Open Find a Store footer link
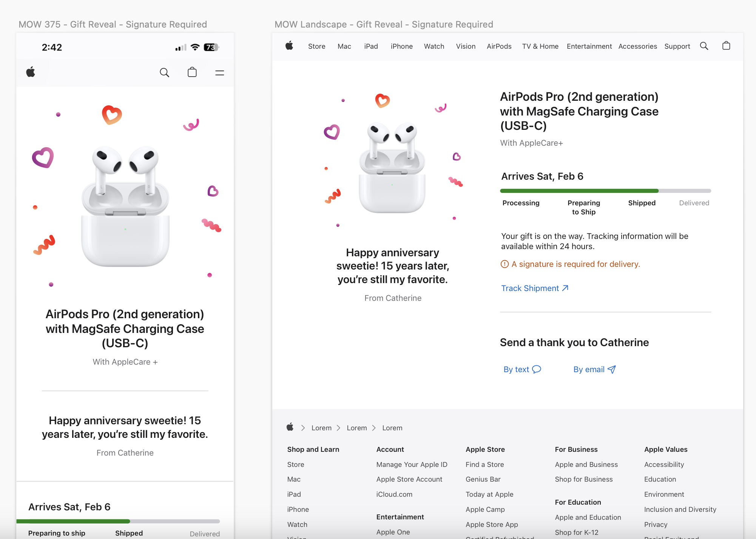Screen dimensions: 756x539 click(x=485, y=465)
